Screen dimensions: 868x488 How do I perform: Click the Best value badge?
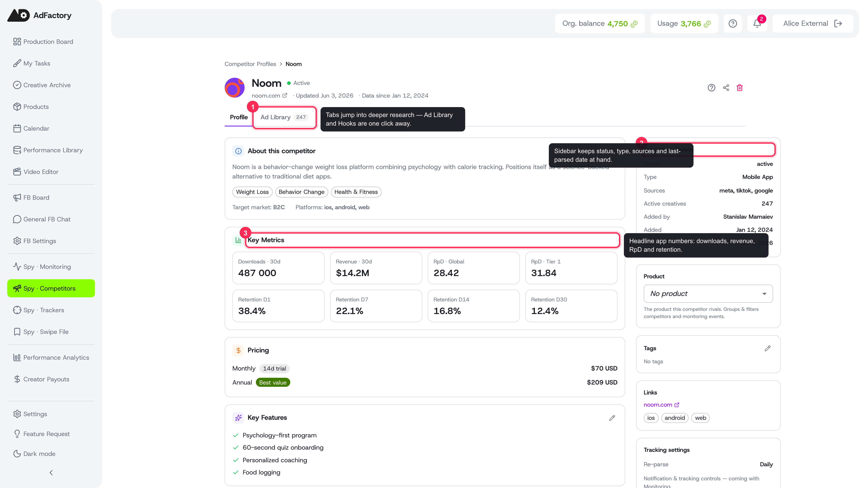pos(273,382)
